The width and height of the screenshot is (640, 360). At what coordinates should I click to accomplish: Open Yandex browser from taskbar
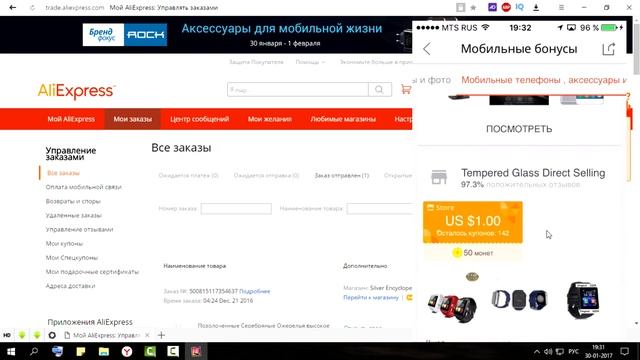(127, 351)
